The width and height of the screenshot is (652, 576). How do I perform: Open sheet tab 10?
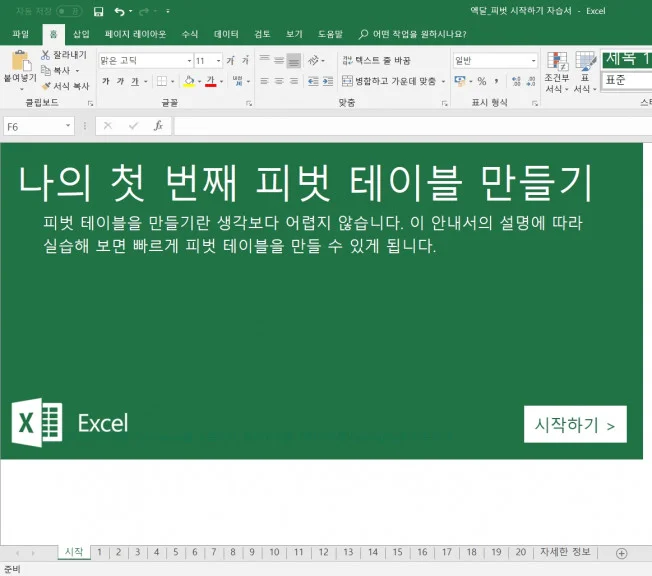pos(274,552)
